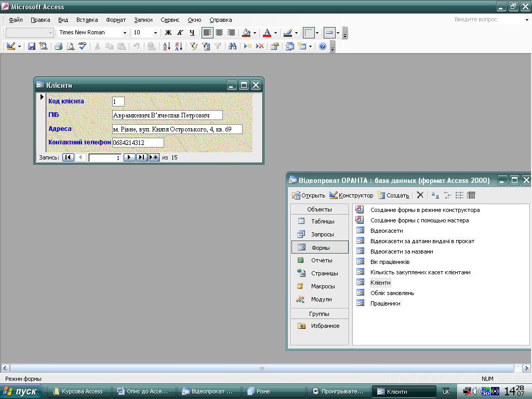Go to the first record in Клієнти form

[x=68, y=157]
